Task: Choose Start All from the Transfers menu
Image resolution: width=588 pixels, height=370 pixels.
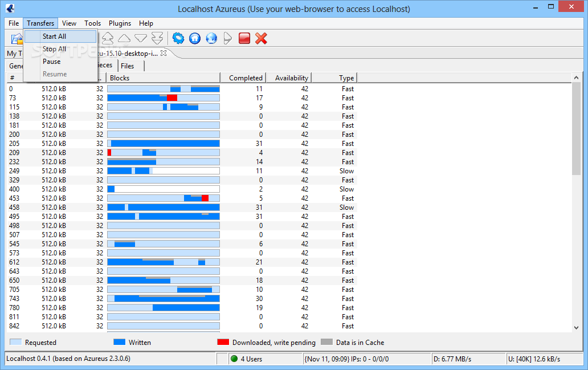Action: click(60, 36)
